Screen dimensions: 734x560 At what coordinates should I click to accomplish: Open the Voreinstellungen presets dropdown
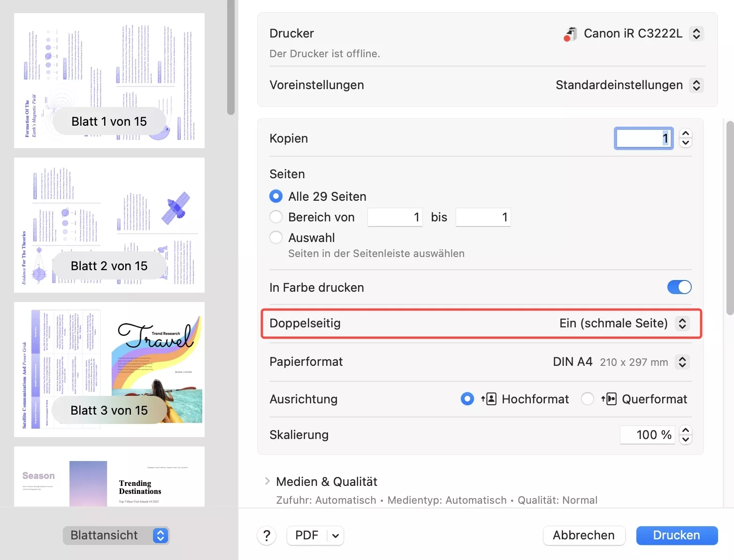tap(696, 85)
